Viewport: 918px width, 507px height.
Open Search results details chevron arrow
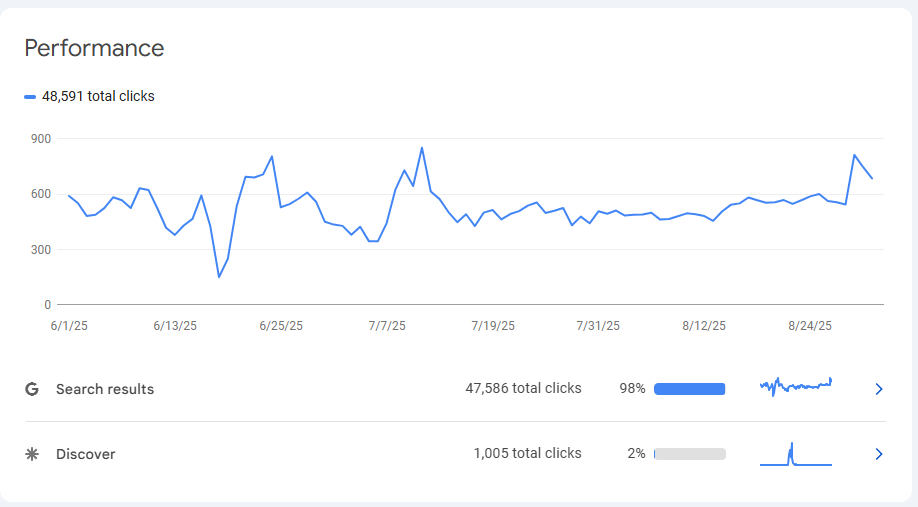pos(879,389)
